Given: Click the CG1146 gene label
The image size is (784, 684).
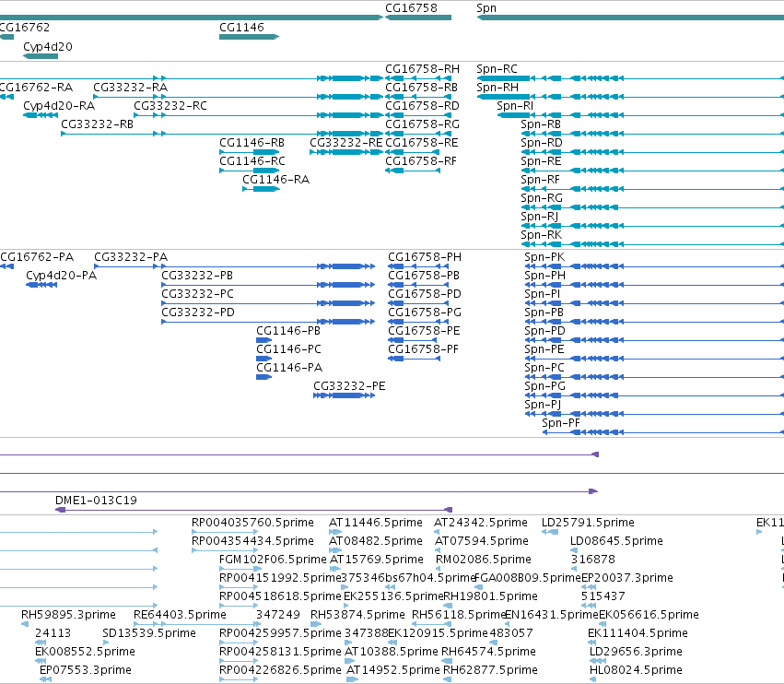Looking at the screenshot, I should point(241,27).
